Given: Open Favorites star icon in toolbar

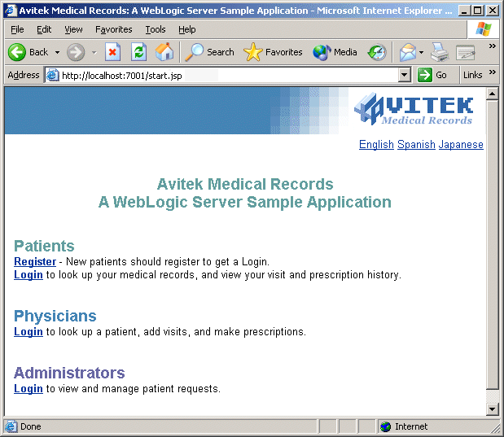Looking at the screenshot, I should click(253, 52).
